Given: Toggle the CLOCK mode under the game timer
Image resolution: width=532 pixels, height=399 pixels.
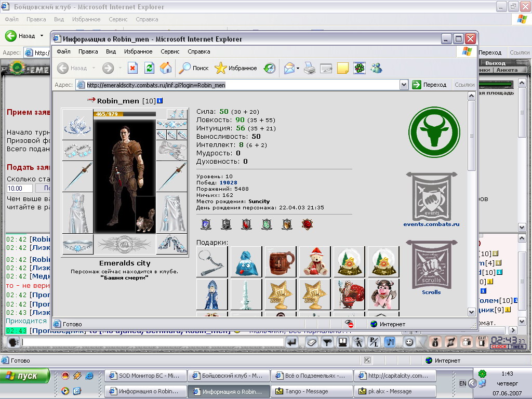Looking at the screenshot, I should (x=499, y=347).
